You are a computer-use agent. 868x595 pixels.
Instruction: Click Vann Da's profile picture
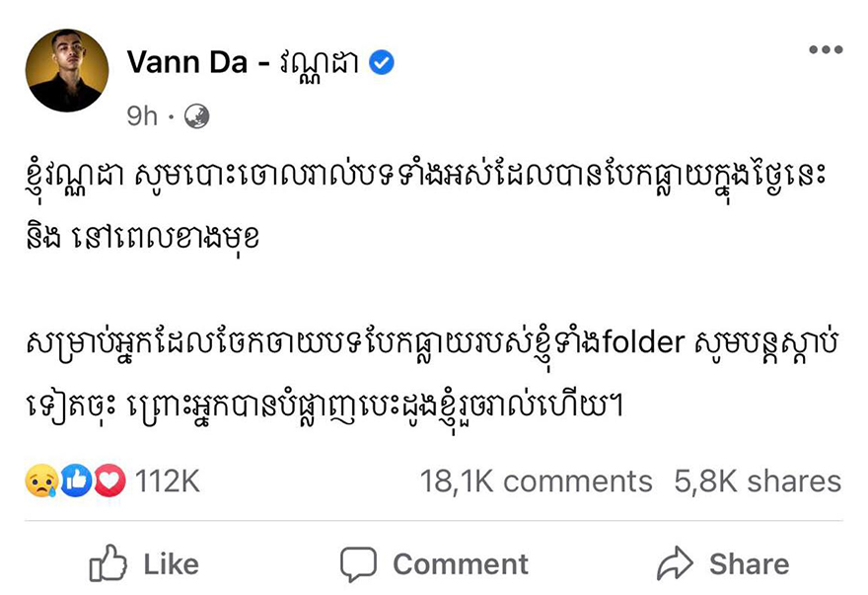pyautogui.click(x=68, y=69)
